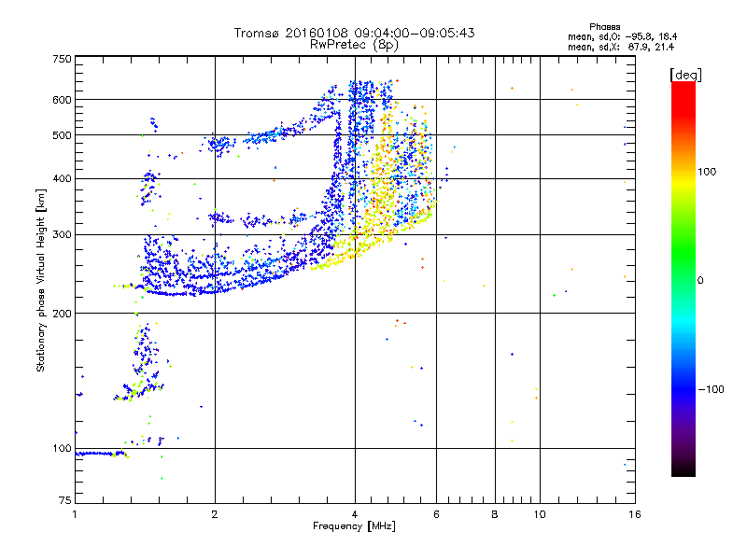Click the '200' y-axis tick label
Image resolution: width=747 pixels, height=560 pixels.
click(62, 314)
